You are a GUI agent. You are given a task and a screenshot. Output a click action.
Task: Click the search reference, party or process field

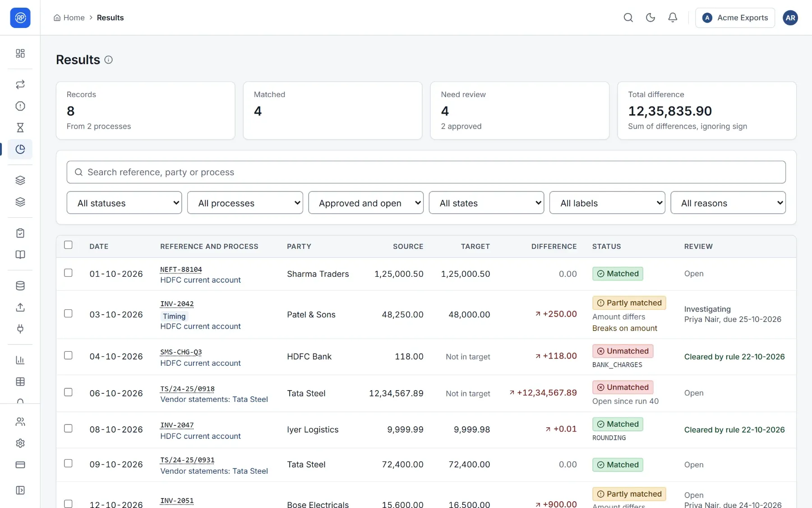pyautogui.click(x=426, y=172)
